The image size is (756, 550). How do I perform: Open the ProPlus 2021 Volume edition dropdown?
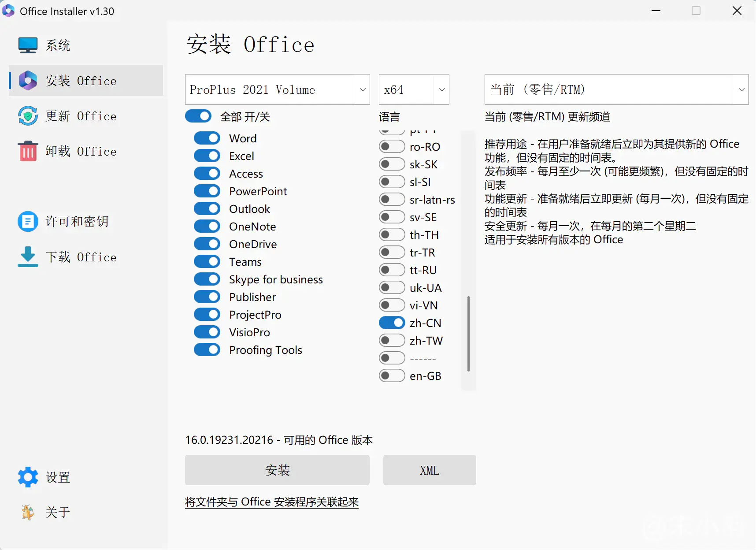(x=277, y=89)
